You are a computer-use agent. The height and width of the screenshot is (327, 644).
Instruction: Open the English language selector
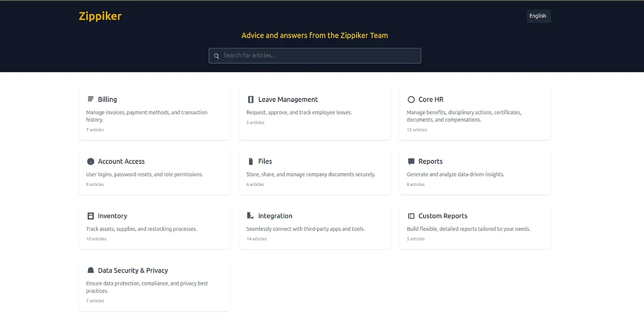538,16
